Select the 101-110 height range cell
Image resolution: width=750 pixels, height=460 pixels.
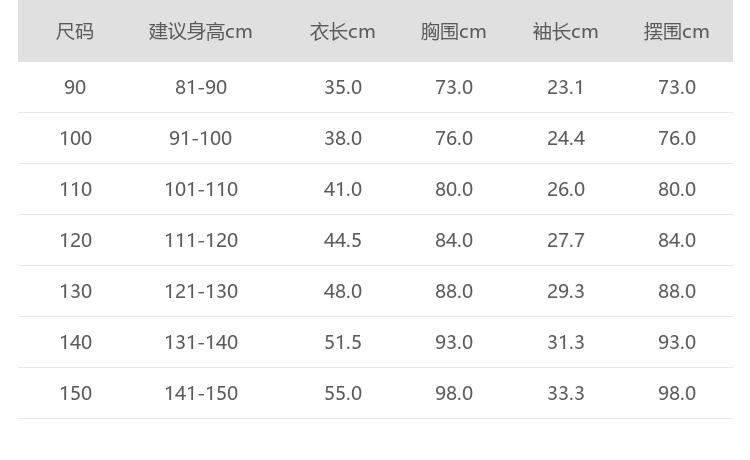201,190
